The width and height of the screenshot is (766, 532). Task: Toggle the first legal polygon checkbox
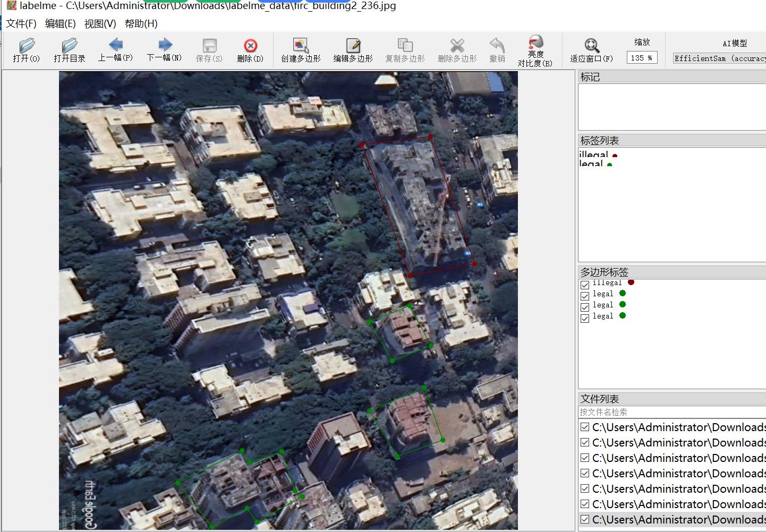(585, 296)
